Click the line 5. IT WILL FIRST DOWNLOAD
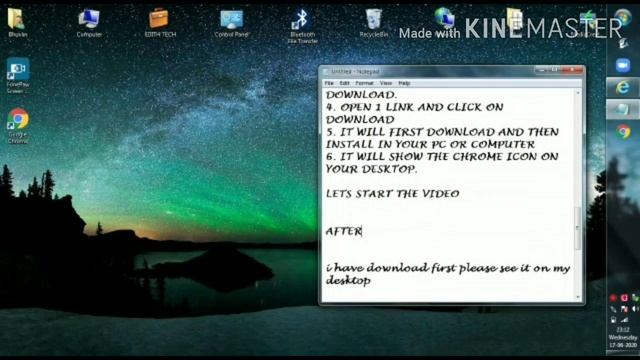Viewport: 640px width, 360px height. pos(442,132)
